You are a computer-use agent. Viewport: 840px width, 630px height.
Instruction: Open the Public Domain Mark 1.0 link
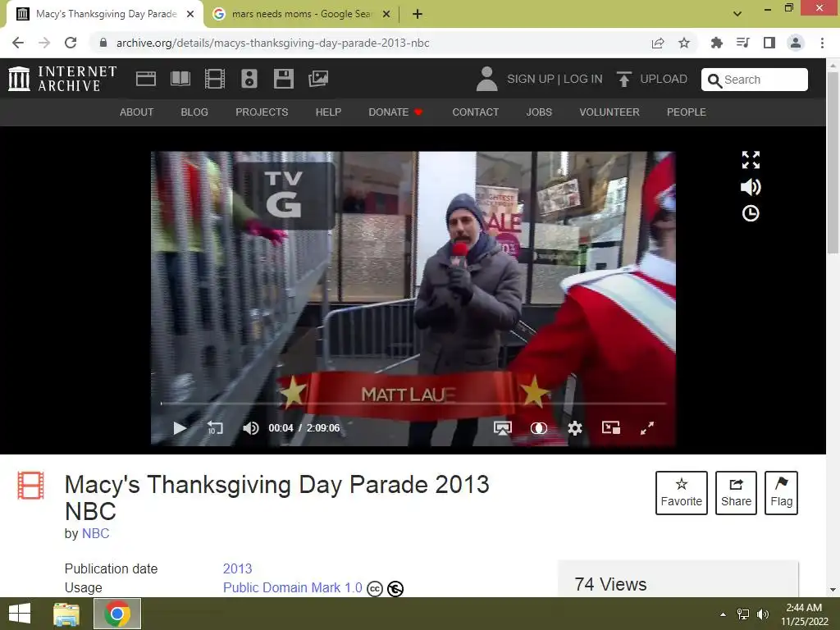coord(293,587)
